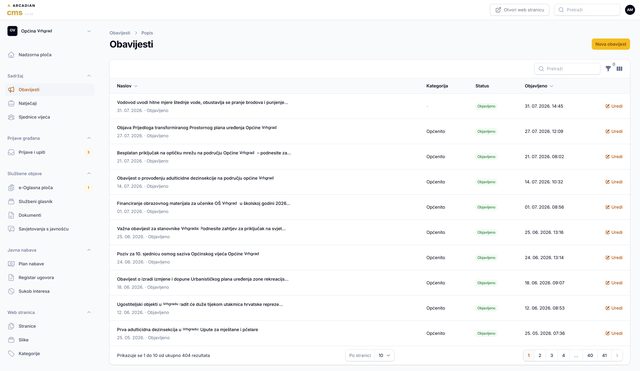Go to pagination page 2

click(540, 356)
